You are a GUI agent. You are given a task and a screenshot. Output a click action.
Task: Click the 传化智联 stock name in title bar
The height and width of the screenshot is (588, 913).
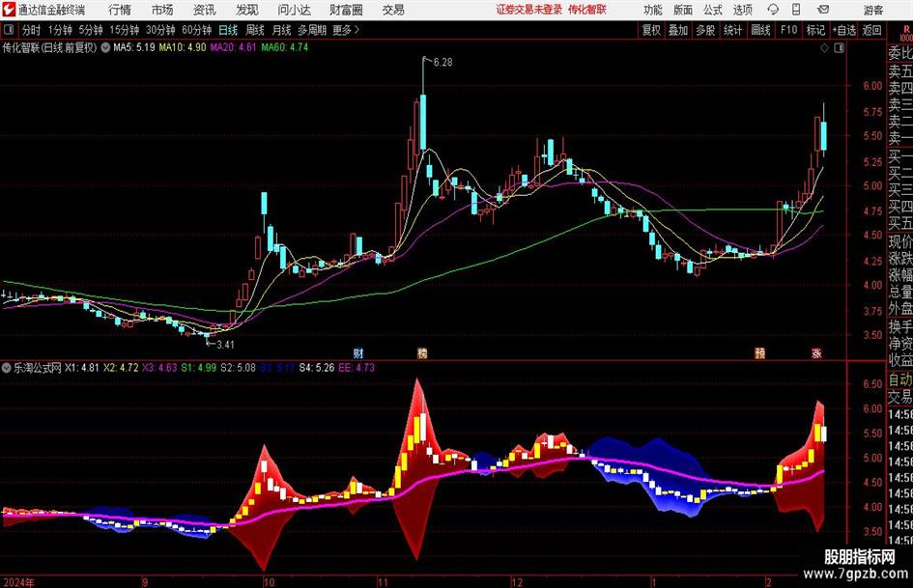[587, 10]
